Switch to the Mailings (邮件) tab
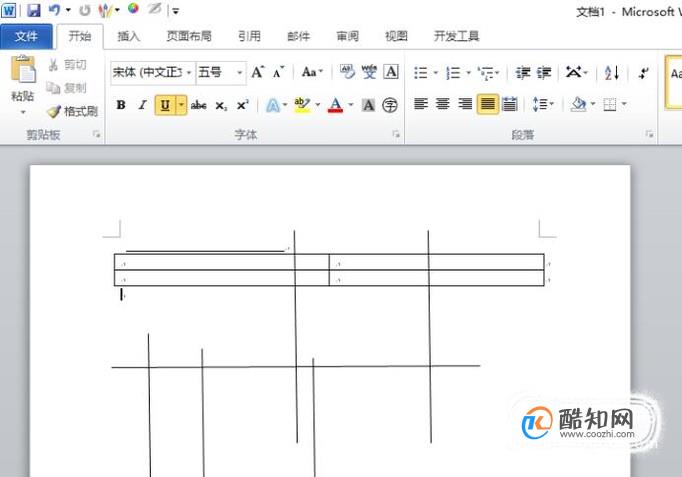This screenshot has width=682, height=477. [298, 36]
